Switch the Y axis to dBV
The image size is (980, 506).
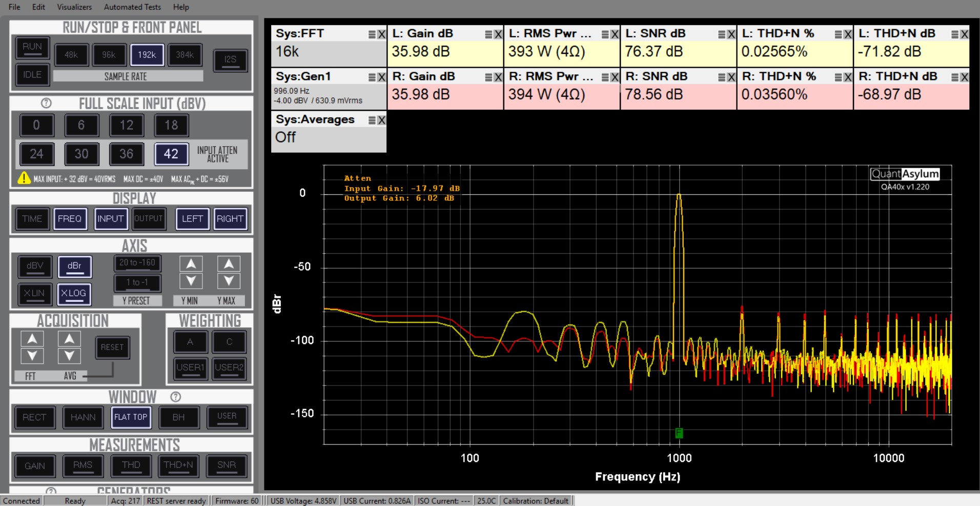[x=35, y=266]
